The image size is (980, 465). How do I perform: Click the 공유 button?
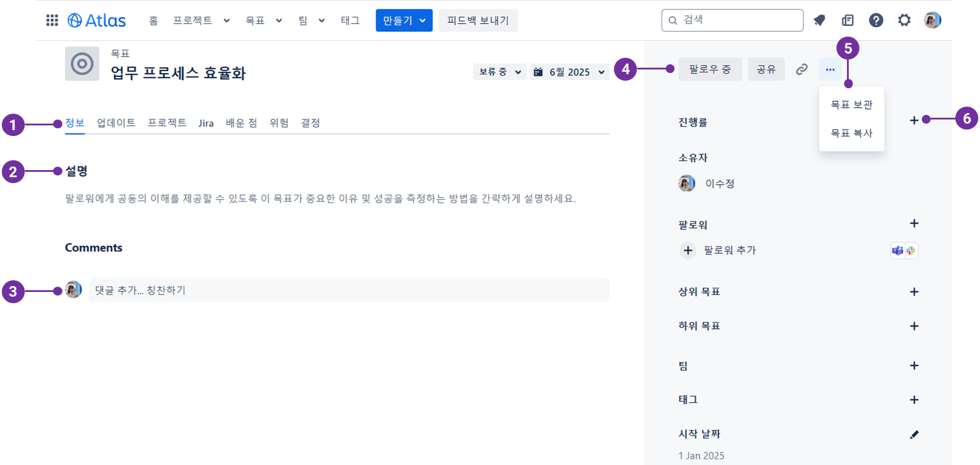pos(766,69)
